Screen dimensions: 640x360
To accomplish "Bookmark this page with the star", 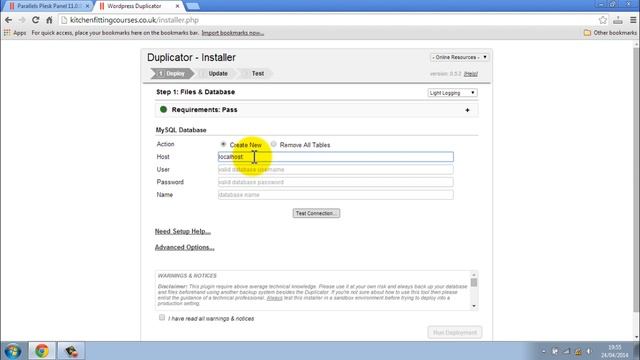I will pos(602,20).
